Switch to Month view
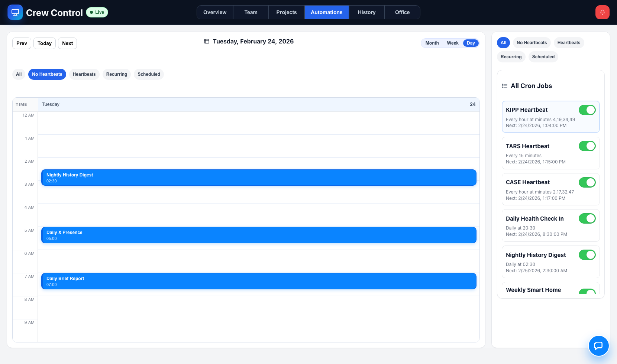Image resolution: width=617 pixels, height=364 pixels. click(x=432, y=43)
